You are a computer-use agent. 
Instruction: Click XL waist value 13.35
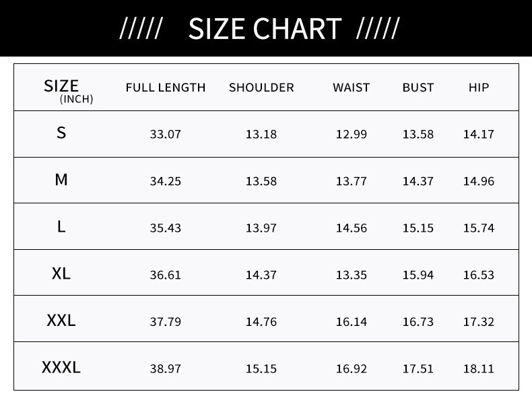click(351, 275)
